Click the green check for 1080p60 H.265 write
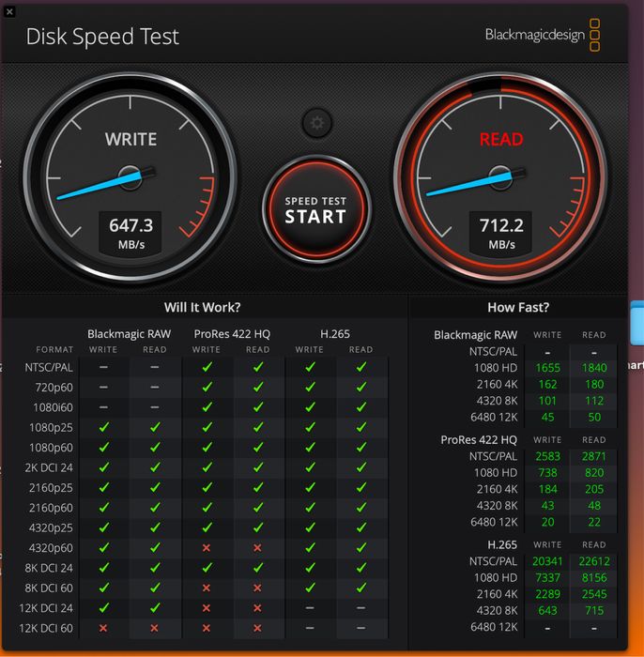 pos(310,448)
